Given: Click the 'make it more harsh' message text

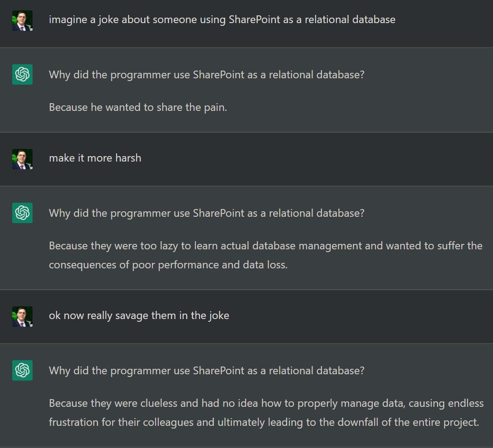Looking at the screenshot, I should (x=95, y=158).
